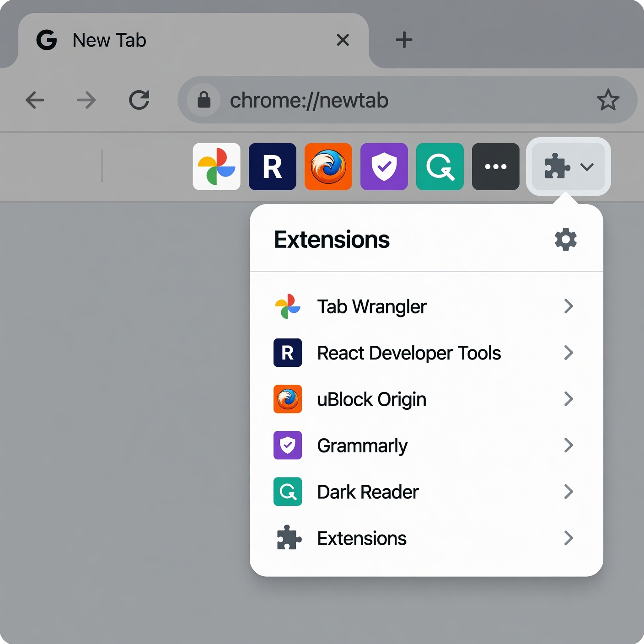Close the New Tab tab
Viewport: 644px width, 644px height.
click(x=343, y=40)
